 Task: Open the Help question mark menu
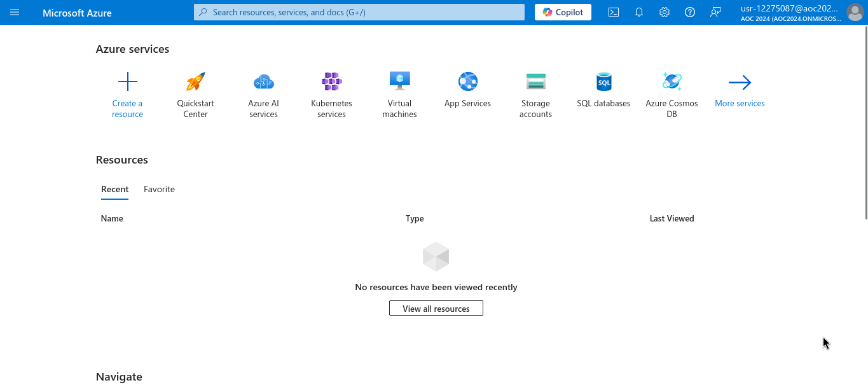pos(690,12)
